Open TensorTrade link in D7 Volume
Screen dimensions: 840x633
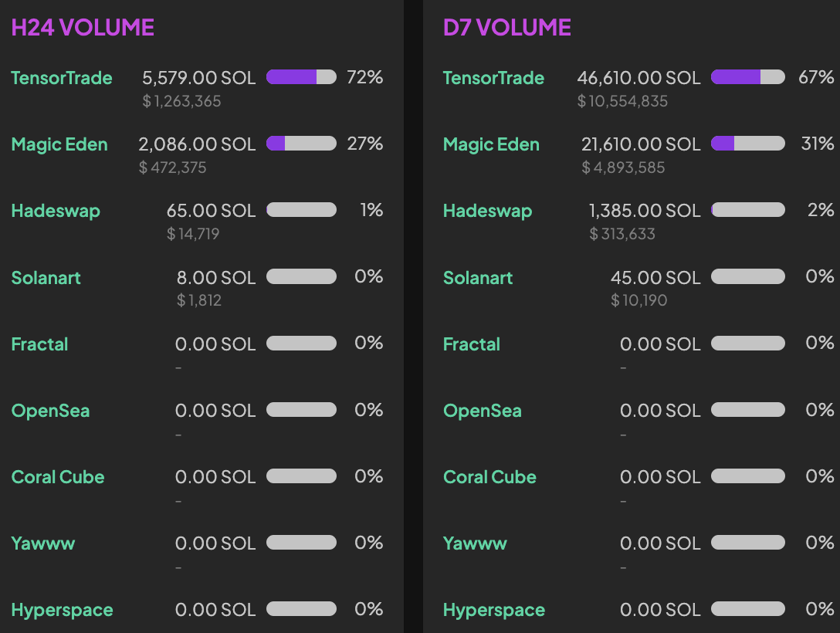[x=493, y=78]
